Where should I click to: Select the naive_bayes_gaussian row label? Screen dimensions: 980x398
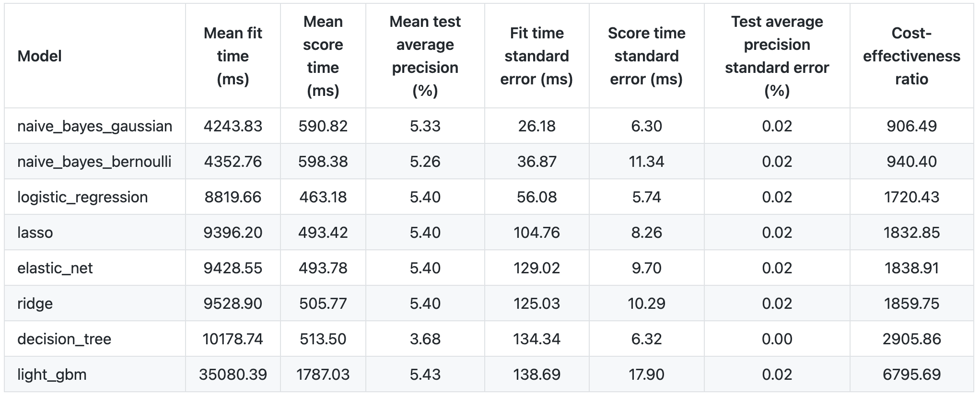point(94,126)
